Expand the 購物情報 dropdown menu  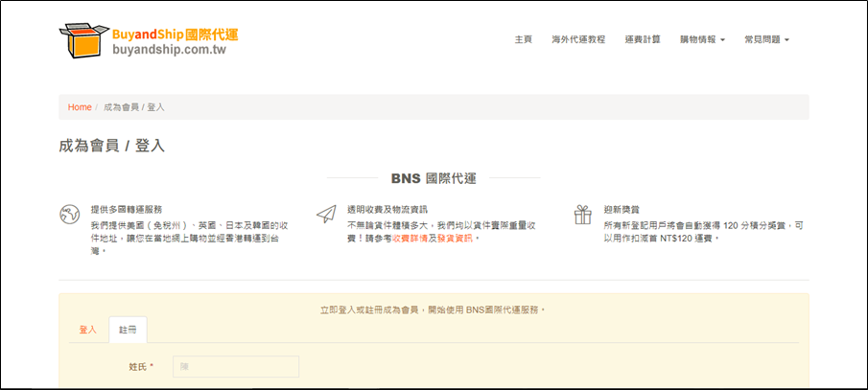(x=702, y=40)
